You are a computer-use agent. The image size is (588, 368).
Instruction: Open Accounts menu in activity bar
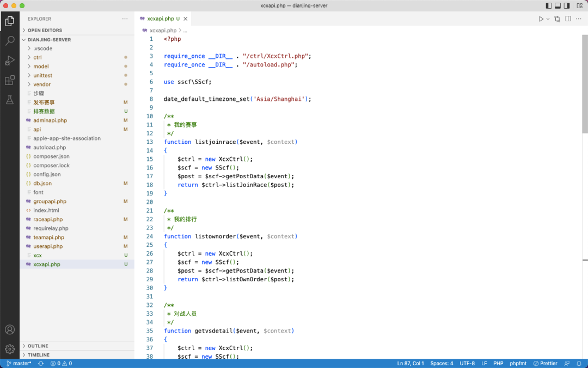(x=10, y=329)
